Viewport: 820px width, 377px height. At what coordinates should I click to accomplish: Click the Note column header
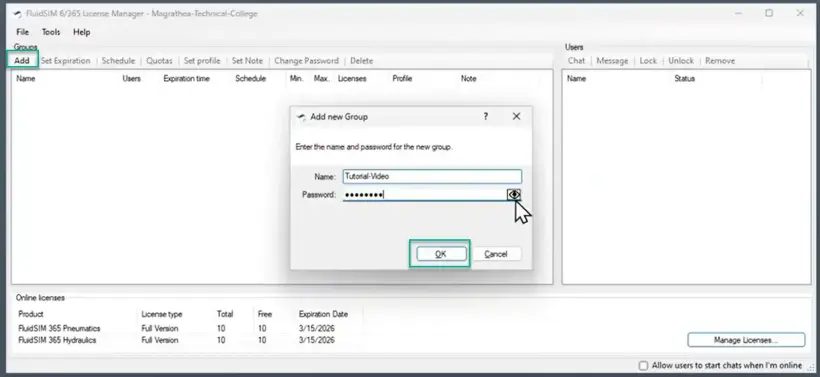[x=469, y=78]
